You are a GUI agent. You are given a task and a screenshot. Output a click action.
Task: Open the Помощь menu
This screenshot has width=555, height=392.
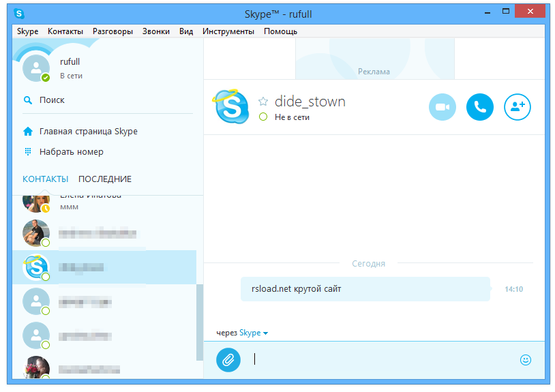(280, 31)
